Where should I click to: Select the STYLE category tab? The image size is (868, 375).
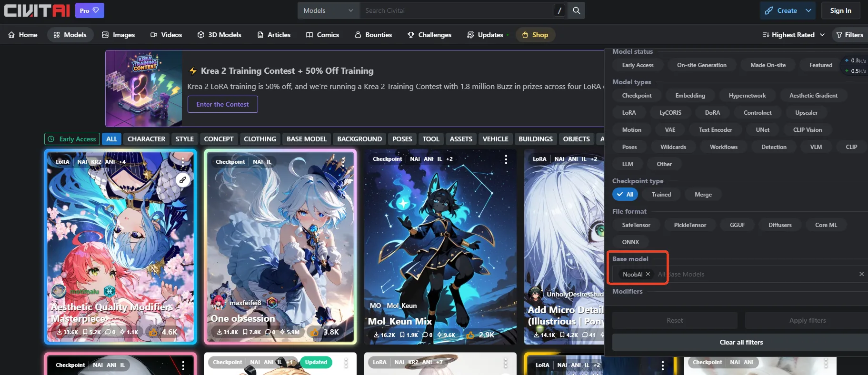[x=185, y=139]
